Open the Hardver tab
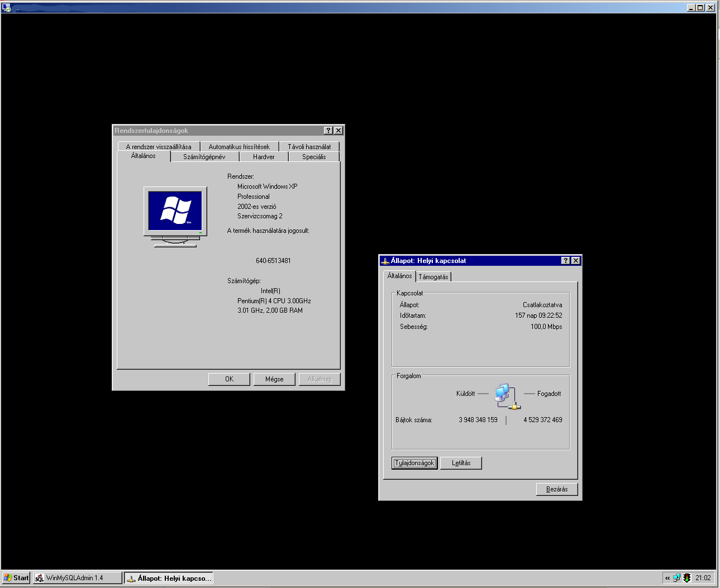This screenshot has width=720, height=588. pos(264,157)
